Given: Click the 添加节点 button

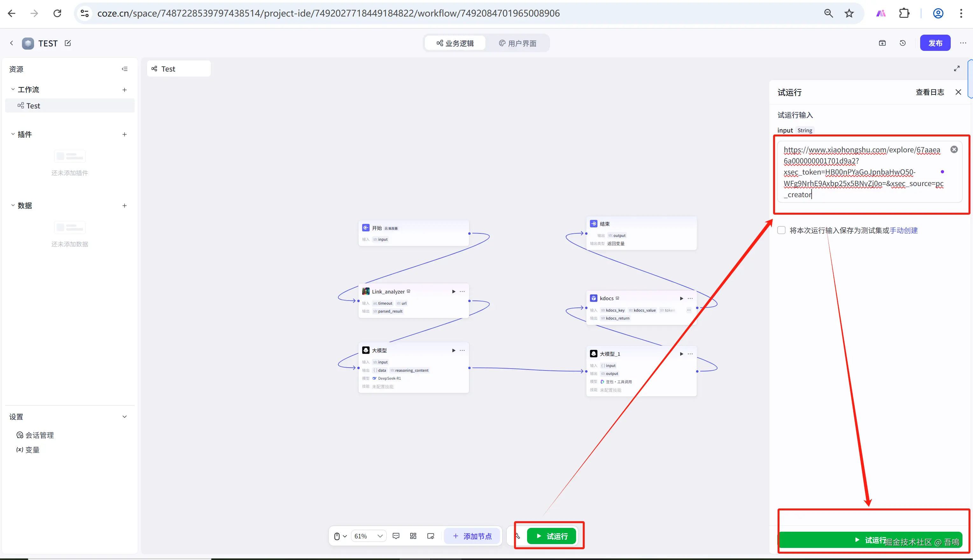Looking at the screenshot, I should pyautogui.click(x=472, y=536).
